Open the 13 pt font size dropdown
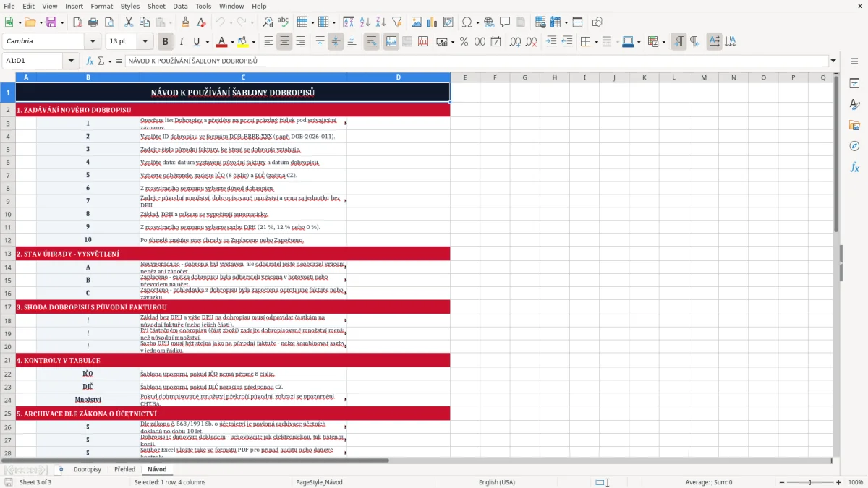The width and height of the screenshot is (868, 488). (145, 42)
